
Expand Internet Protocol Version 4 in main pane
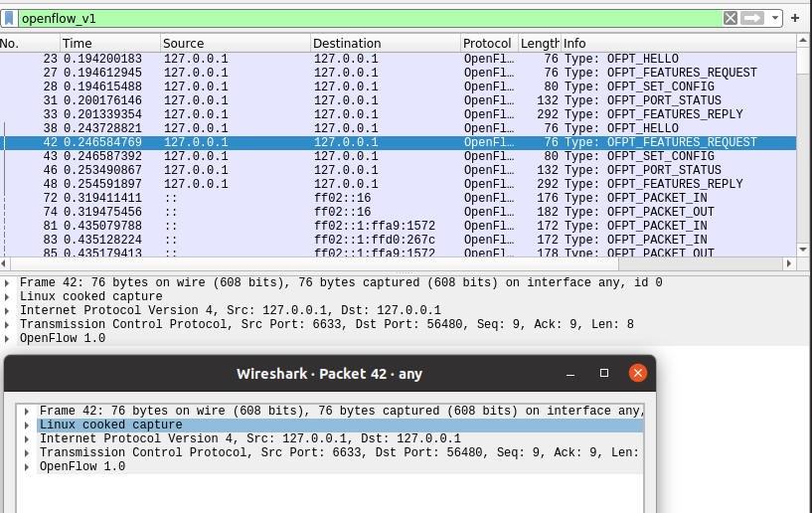(x=7, y=311)
